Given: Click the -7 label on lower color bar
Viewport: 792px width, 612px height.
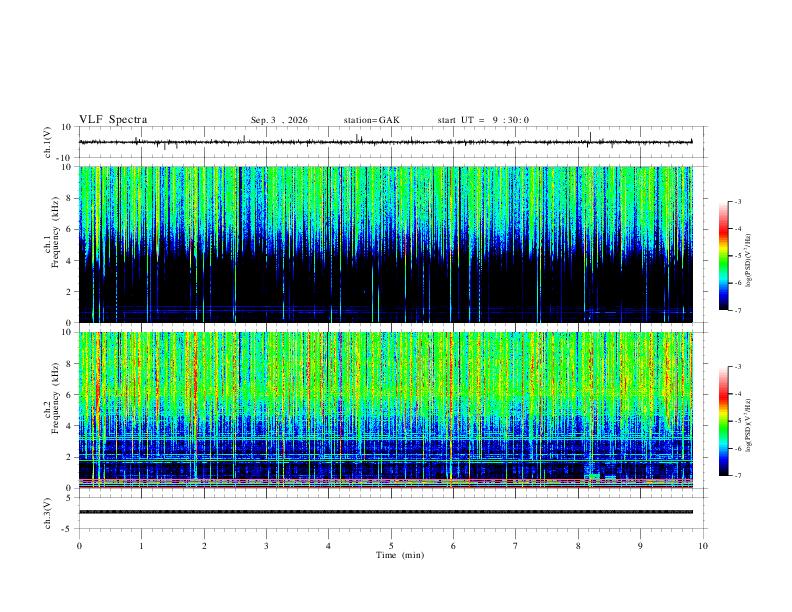Looking at the screenshot, I should click(x=738, y=476).
